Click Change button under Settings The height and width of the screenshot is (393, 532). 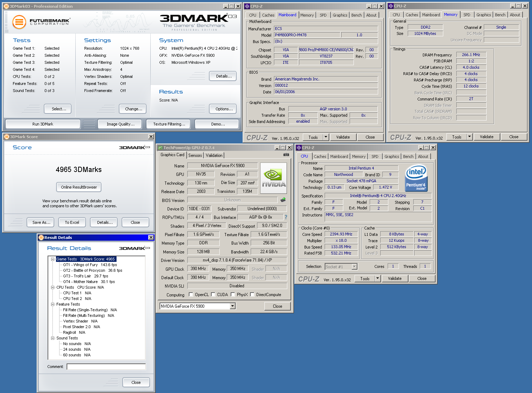[x=133, y=109]
